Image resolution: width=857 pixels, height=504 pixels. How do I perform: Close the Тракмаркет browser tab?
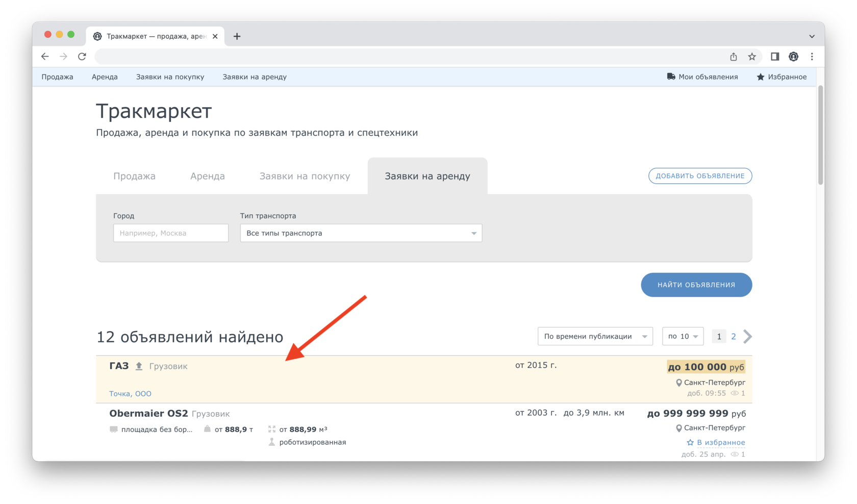pyautogui.click(x=215, y=36)
